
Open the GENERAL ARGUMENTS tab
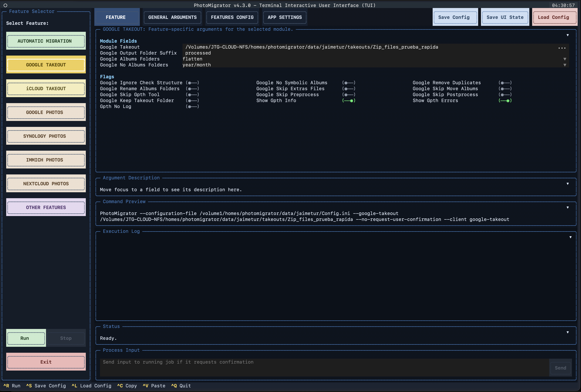point(172,17)
